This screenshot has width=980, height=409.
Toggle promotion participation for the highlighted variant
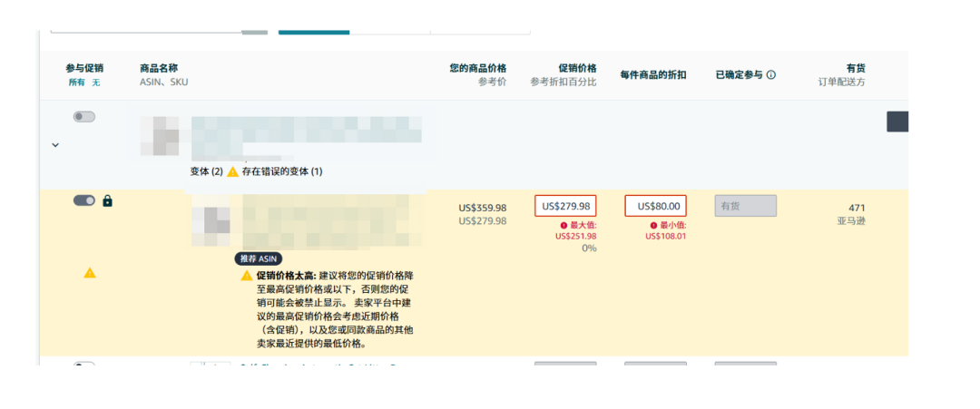84,200
